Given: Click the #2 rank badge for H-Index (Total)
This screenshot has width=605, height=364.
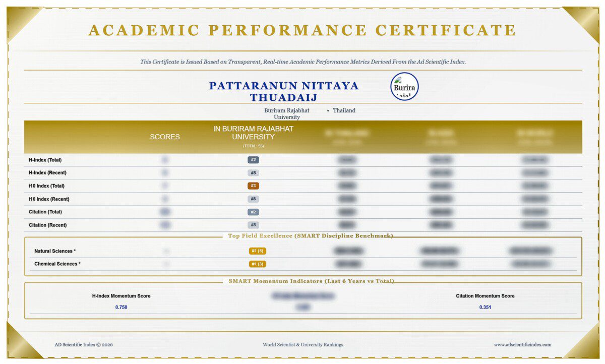Looking at the screenshot, I should coord(253,160).
